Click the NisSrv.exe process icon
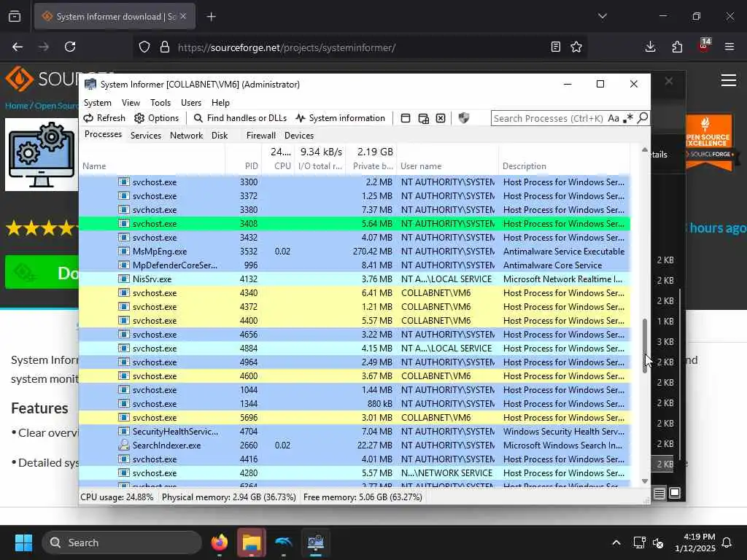The width and height of the screenshot is (747, 560). click(x=124, y=279)
